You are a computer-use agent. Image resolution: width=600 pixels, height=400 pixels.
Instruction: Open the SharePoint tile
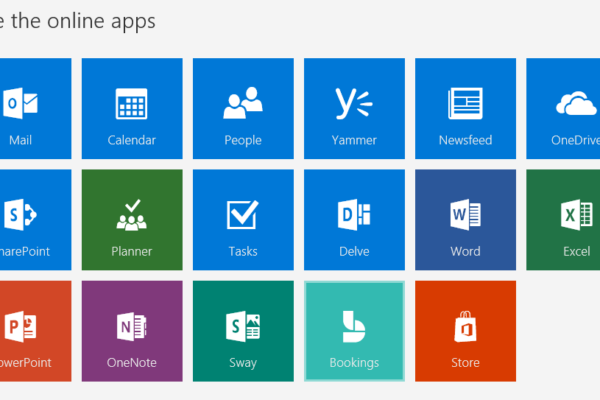click(35, 220)
